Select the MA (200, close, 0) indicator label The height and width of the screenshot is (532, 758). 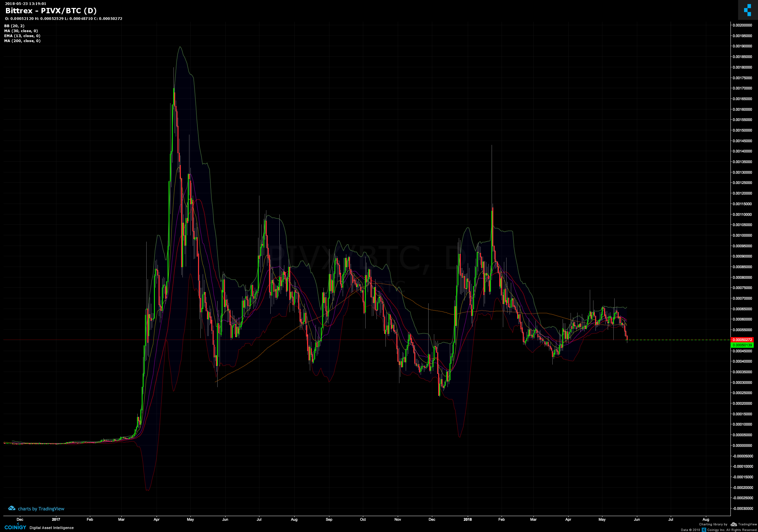pos(22,41)
